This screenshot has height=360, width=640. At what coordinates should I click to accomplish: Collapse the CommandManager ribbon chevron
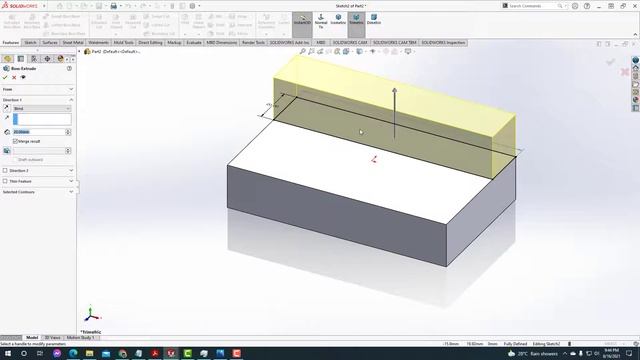(635, 35)
